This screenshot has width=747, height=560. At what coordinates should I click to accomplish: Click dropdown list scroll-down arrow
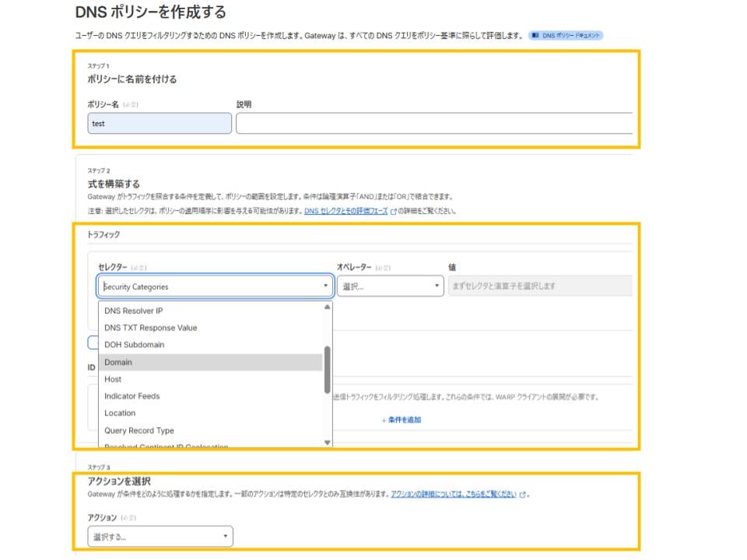tap(327, 442)
